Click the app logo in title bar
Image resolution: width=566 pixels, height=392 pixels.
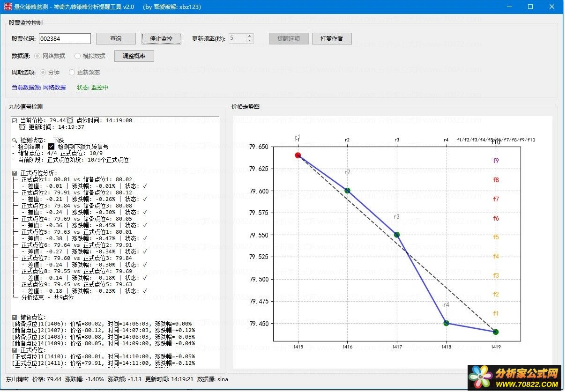pyautogui.click(x=7, y=7)
